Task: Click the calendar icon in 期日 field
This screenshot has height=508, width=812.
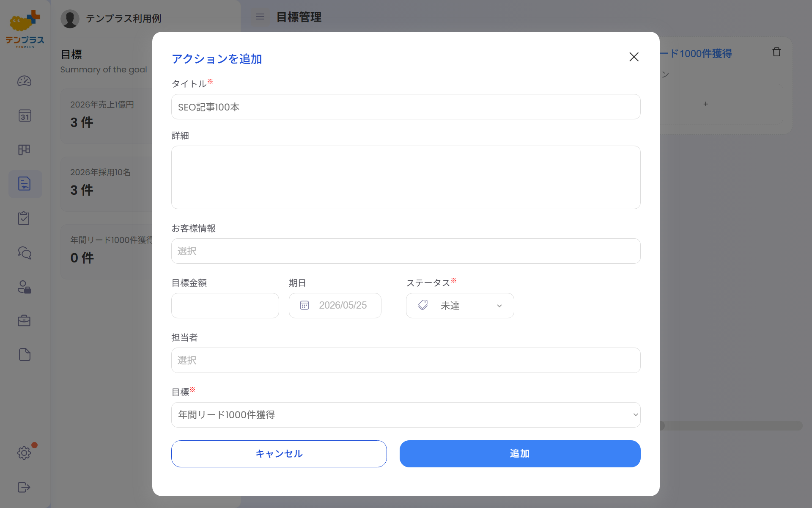Action: 304,305
